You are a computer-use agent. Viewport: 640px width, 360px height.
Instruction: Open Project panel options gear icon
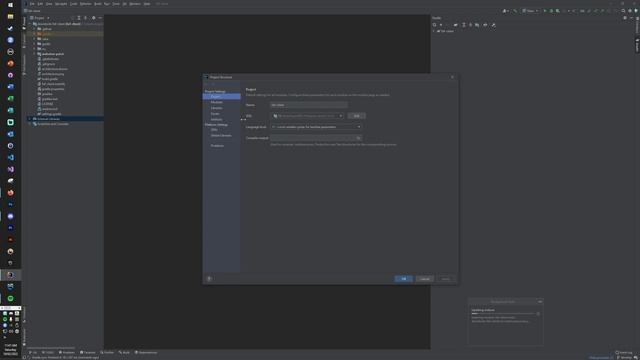pyautogui.click(x=93, y=18)
